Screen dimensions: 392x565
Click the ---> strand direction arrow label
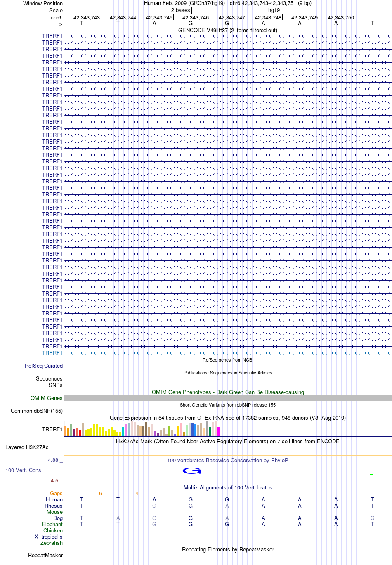click(58, 24)
